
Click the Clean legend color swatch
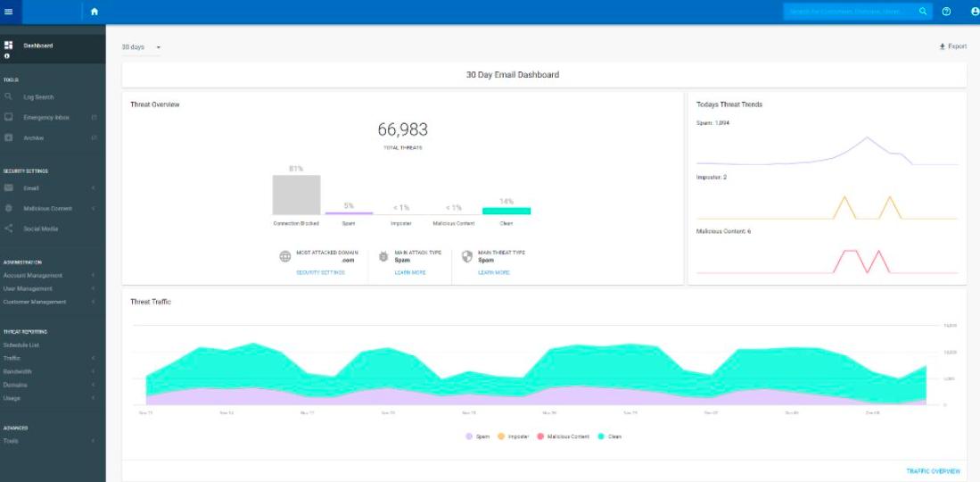602,436
